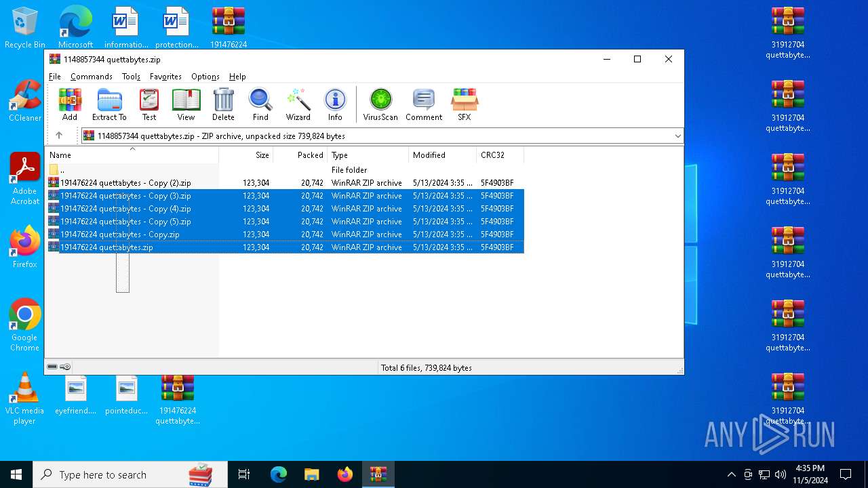This screenshot has height=488, width=868.
Task: Open the Options menu
Action: click(x=205, y=77)
